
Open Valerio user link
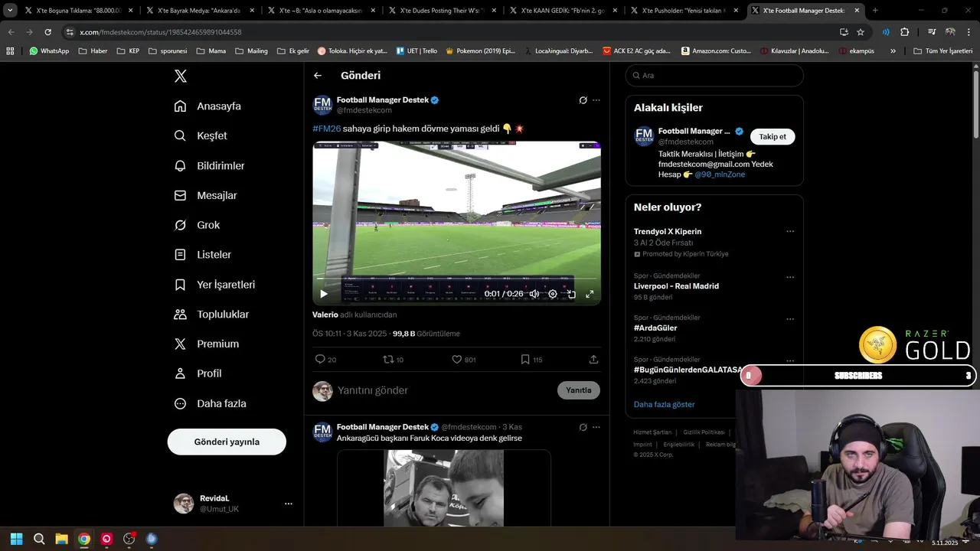[x=325, y=315]
